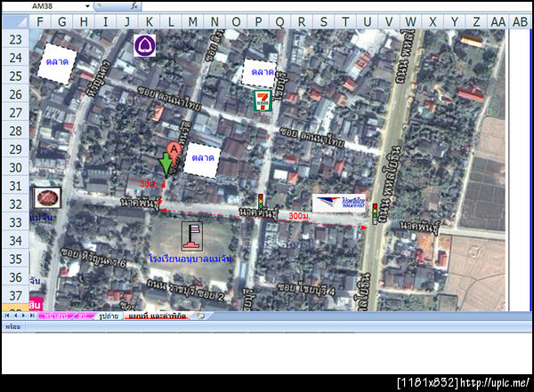This screenshot has height=392, width=534.
Task: Click the formula bar input area
Action: pos(336,6)
